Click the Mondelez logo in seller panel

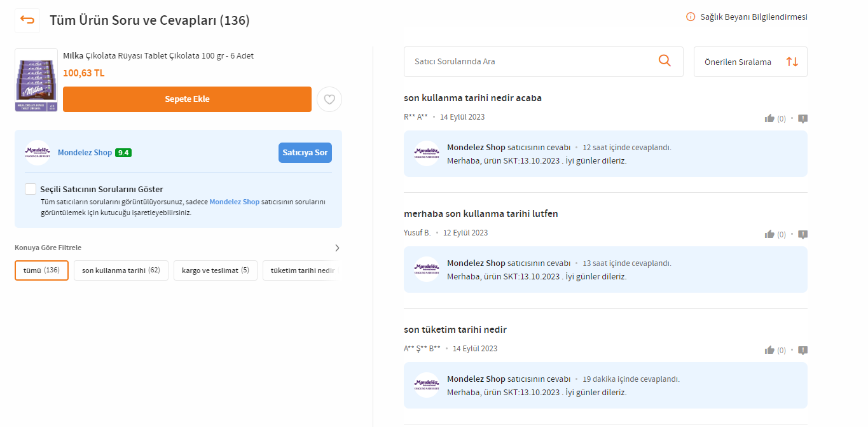(x=38, y=153)
